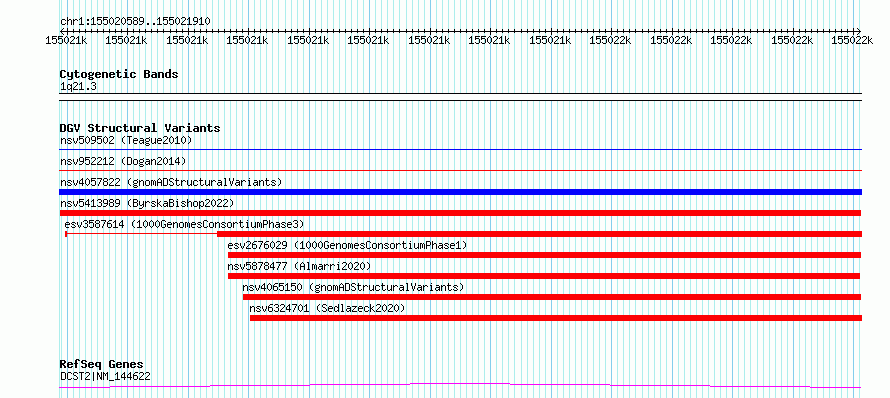The height and width of the screenshot is (398, 890).
Task: Click the red bar under nsv5413989
Action: (x=460, y=213)
